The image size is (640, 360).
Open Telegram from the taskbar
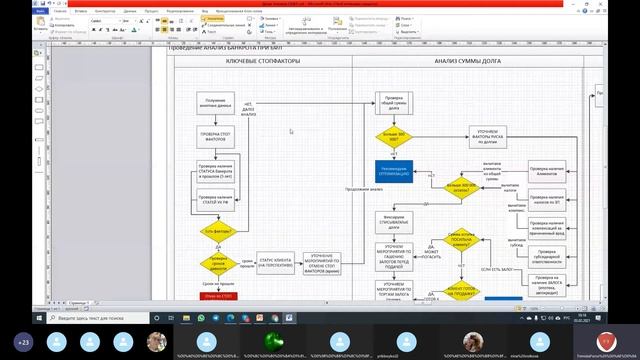tap(216, 318)
